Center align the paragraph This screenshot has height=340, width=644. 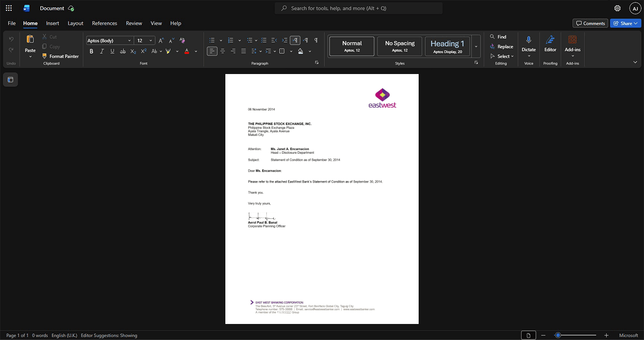tap(223, 51)
